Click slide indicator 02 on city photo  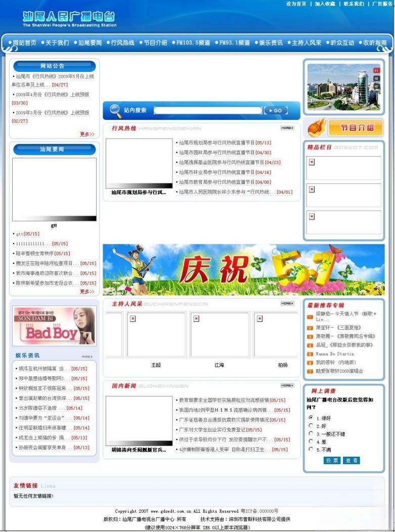[x=376, y=78]
